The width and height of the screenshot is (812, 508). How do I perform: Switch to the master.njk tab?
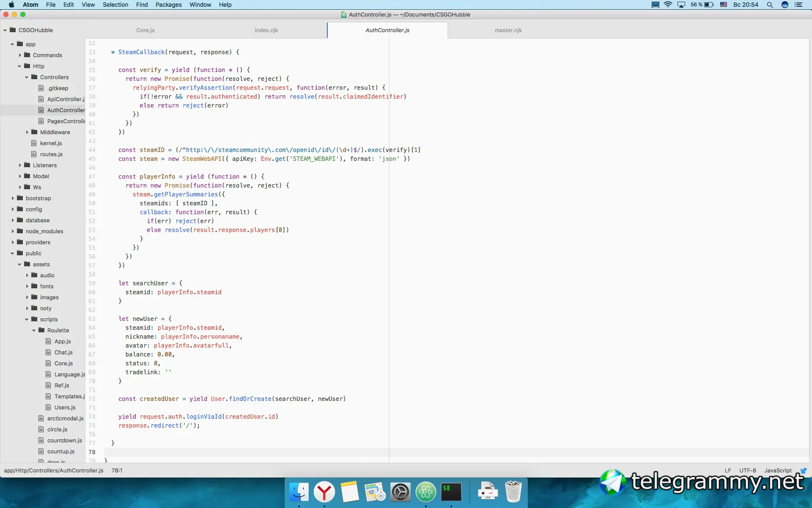click(x=508, y=30)
